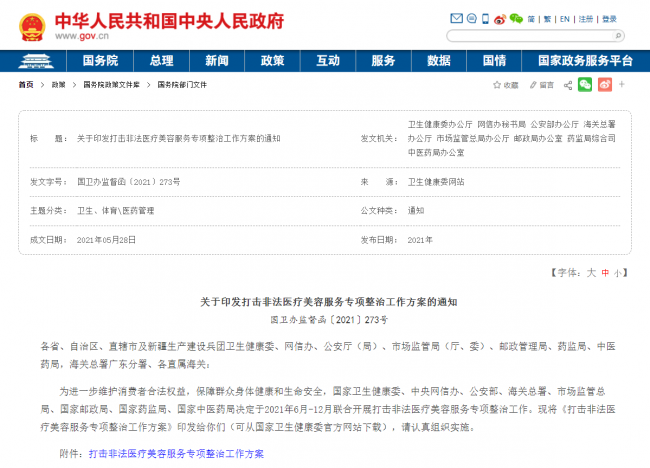This screenshot has width=650, height=468.
Task: Click 首页 in the breadcrumb
Action: tap(26, 85)
